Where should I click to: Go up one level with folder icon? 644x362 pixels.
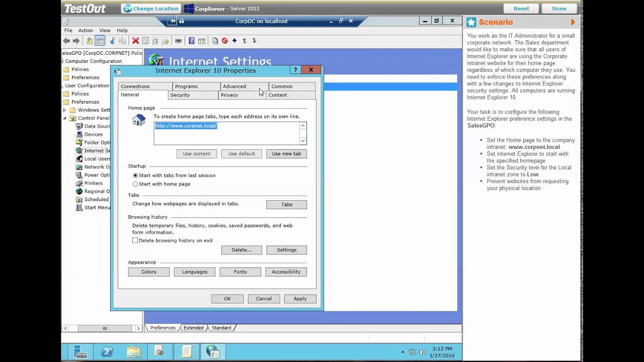coord(89,41)
